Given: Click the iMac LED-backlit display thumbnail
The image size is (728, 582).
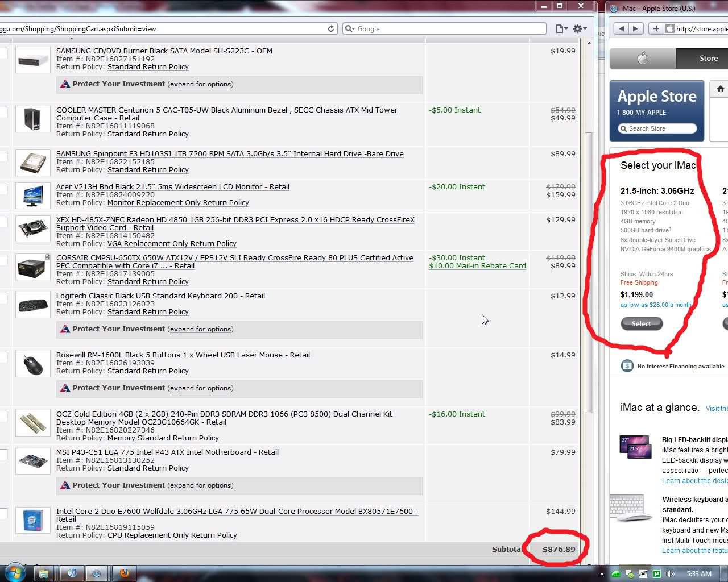Looking at the screenshot, I should pos(635,447).
